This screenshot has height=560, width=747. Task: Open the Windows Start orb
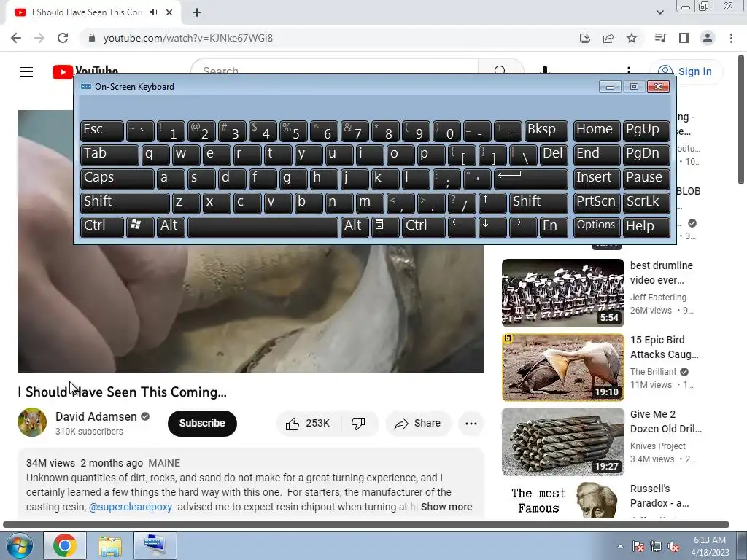pyautogui.click(x=20, y=545)
